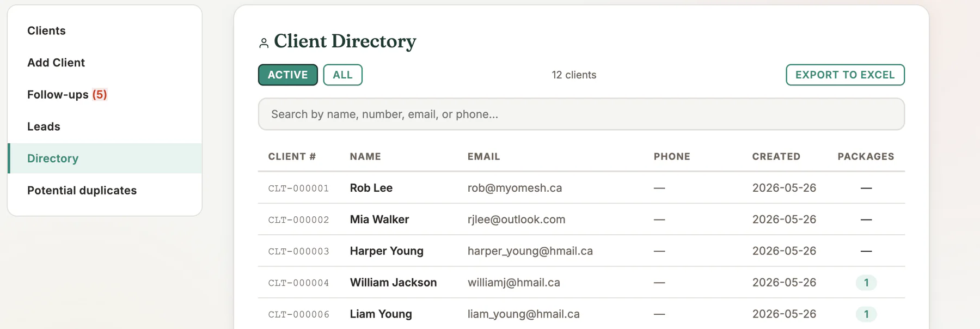Click the 12 clients count label
The height and width of the screenshot is (329, 980).
point(574,75)
